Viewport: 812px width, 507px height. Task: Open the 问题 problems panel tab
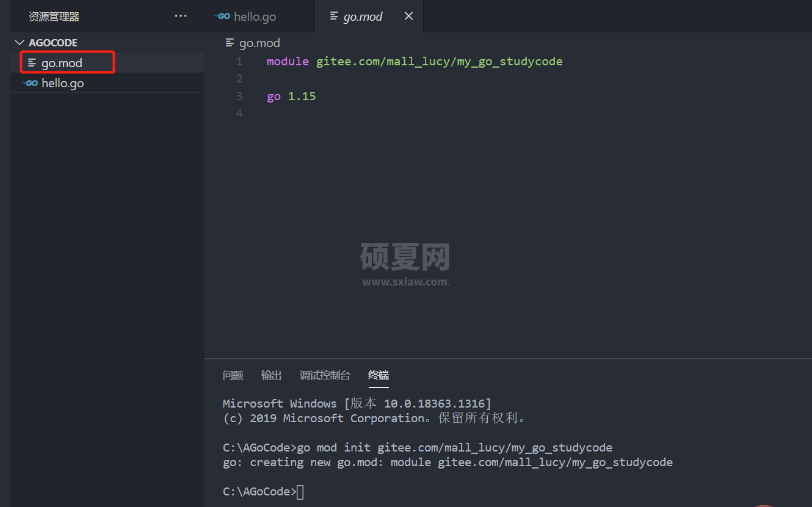click(233, 375)
